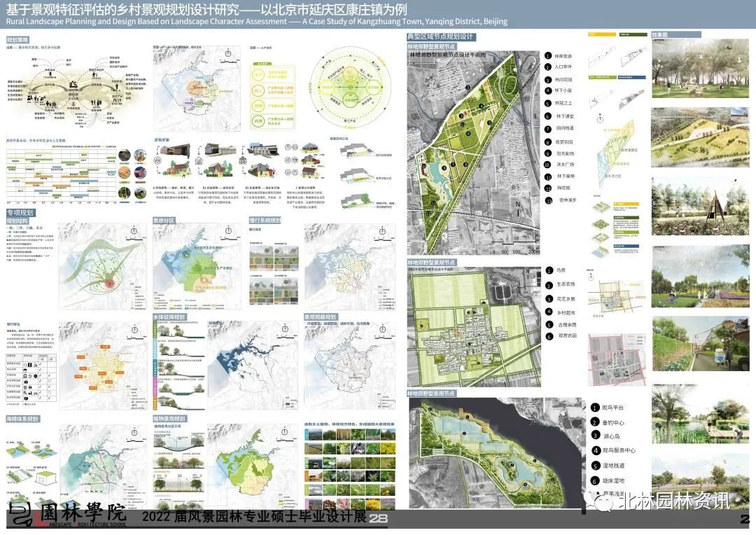Open the rendering with wooden teepee structure

[x=700, y=207]
